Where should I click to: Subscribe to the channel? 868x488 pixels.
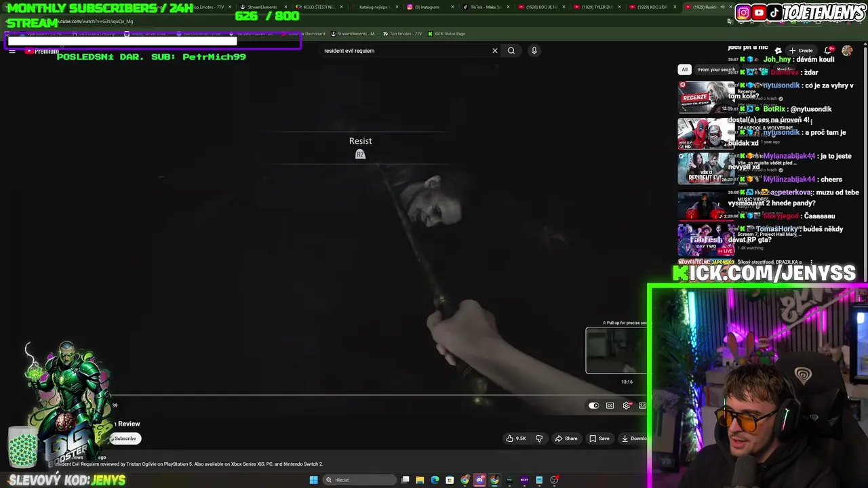coord(125,439)
